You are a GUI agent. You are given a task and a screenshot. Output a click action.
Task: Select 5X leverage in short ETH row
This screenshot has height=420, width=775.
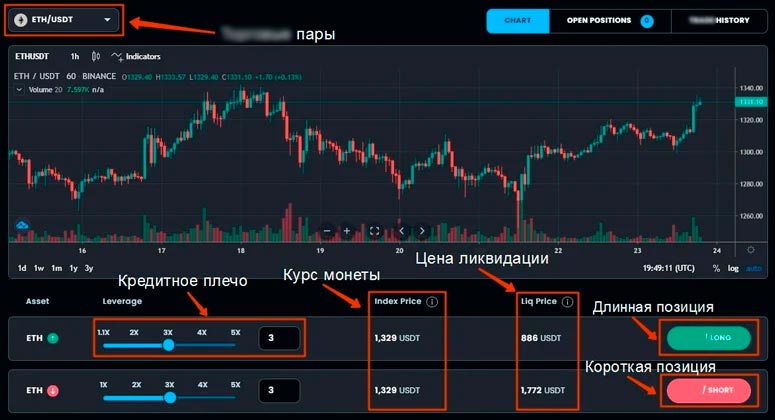(x=236, y=384)
